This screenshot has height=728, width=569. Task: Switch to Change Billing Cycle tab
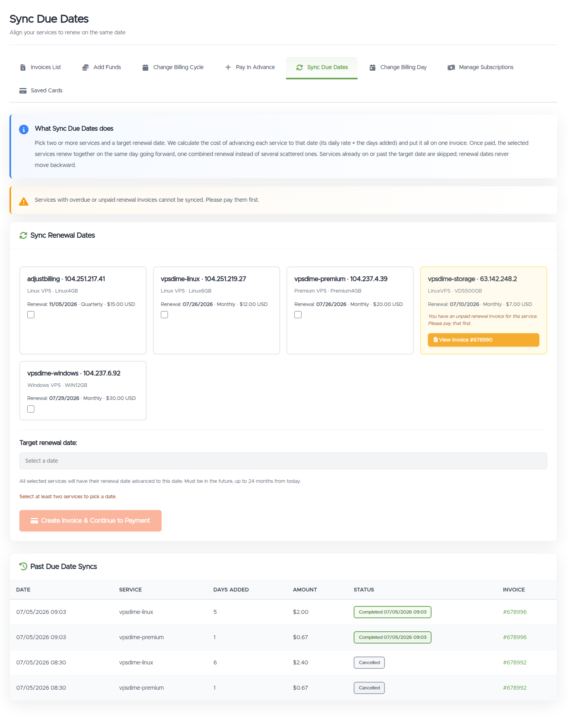tap(173, 68)
